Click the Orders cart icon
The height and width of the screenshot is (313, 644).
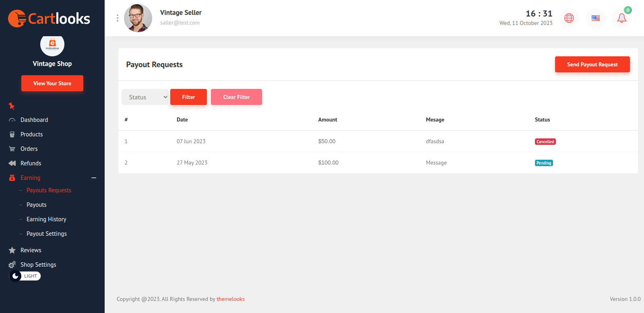pyautogui.click(x=12, y=149)
